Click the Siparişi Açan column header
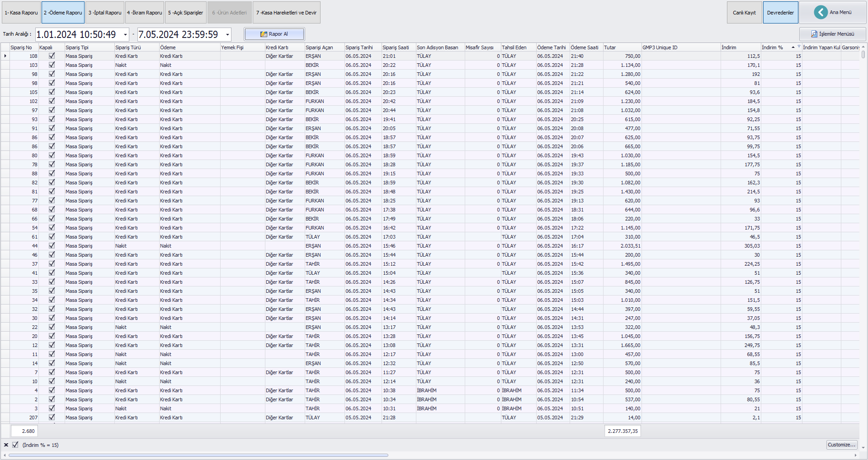868x460 pixels. 324,47
